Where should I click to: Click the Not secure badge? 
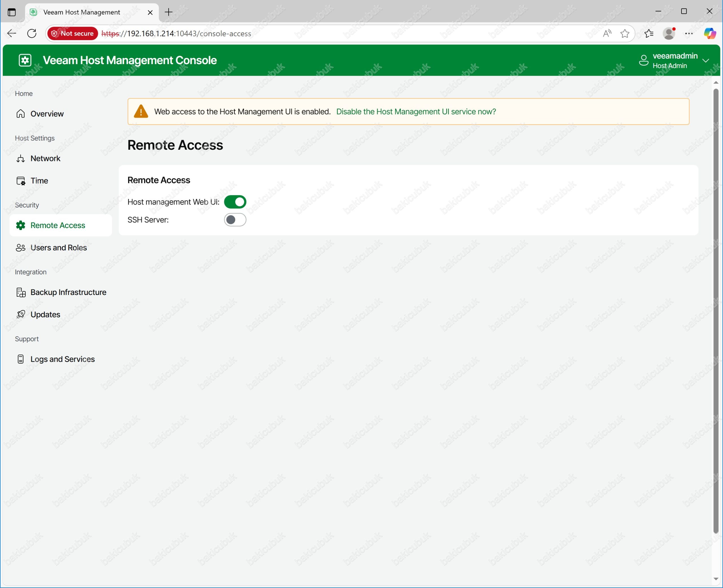[73, 33]
